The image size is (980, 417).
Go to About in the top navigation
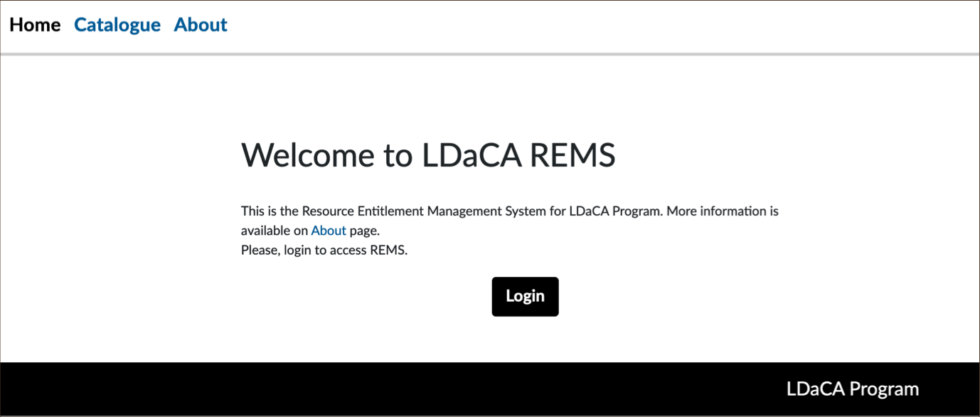[201, 25]
